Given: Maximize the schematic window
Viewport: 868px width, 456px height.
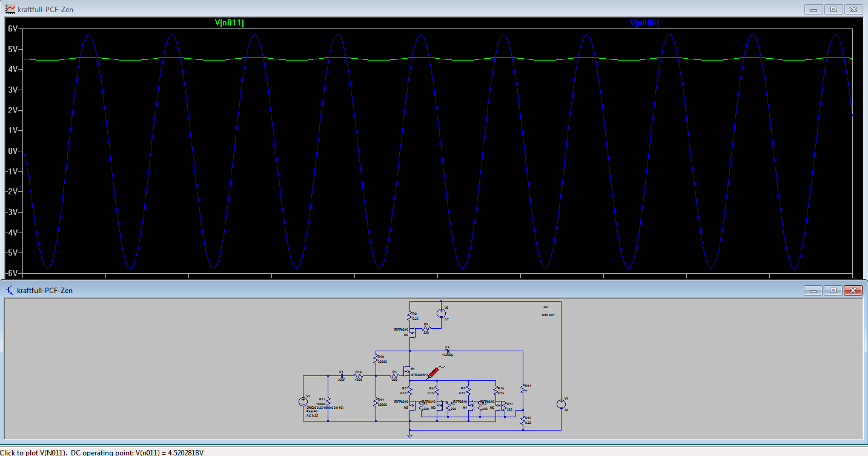Looking at the screenshot, I should pos(833,291).
